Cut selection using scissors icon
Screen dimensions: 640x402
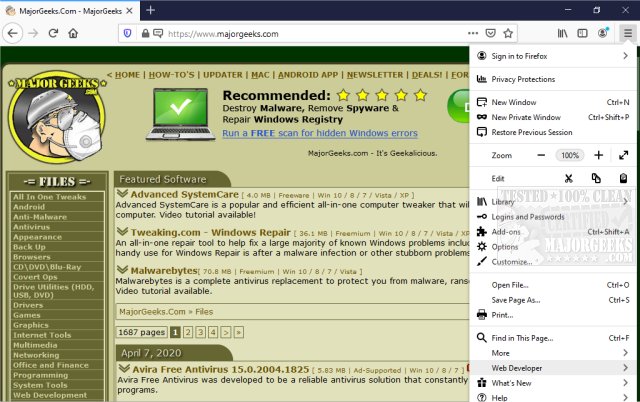click(569, 178)
